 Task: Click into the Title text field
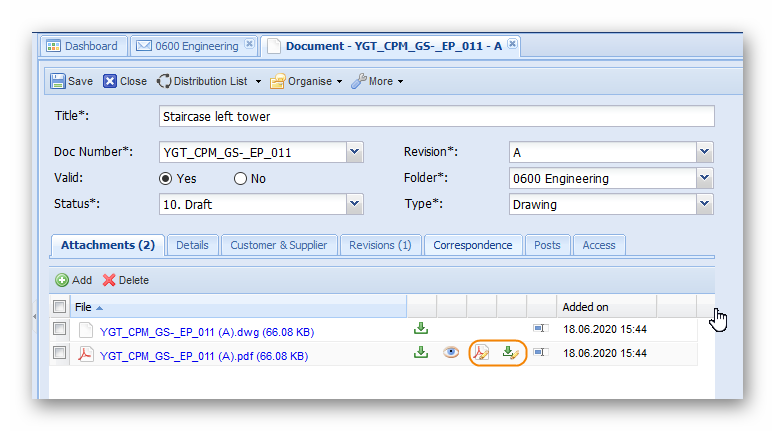(x=436, y=117)
